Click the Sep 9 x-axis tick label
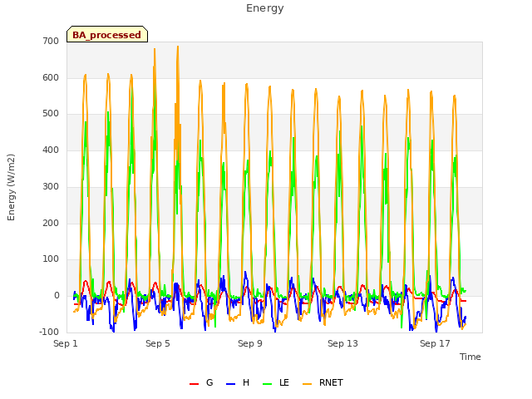The image size is (532, 399). tap(250, 343)
